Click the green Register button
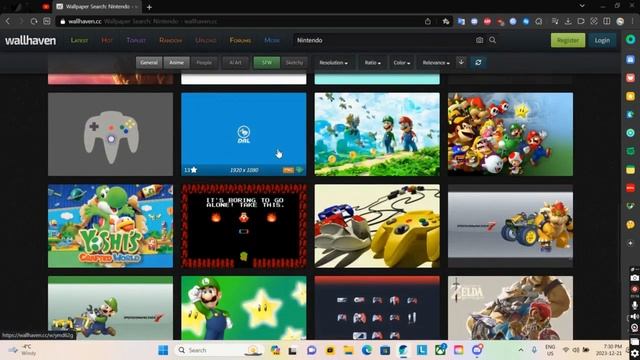This screenshot has height=360, width=640. (x=568, y=40)
